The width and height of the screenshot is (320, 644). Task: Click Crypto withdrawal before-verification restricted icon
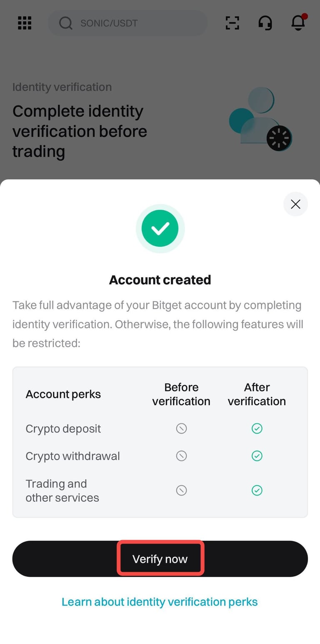click(181, 456)
